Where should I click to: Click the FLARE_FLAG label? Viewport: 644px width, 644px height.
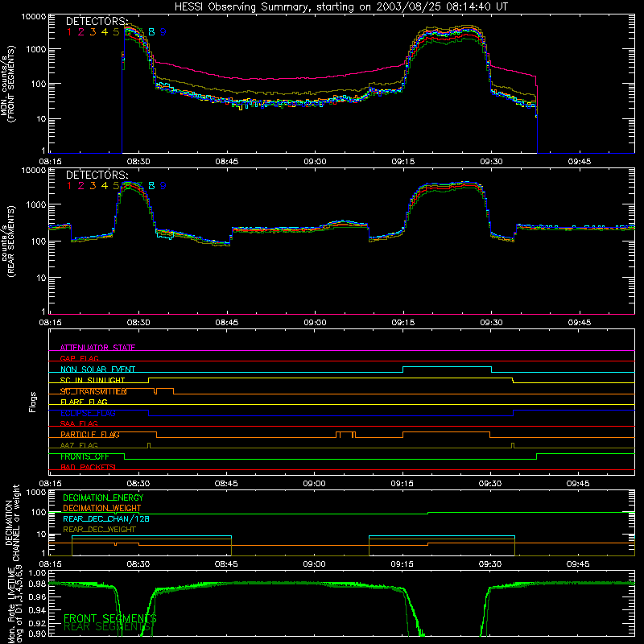click(84, 402)
